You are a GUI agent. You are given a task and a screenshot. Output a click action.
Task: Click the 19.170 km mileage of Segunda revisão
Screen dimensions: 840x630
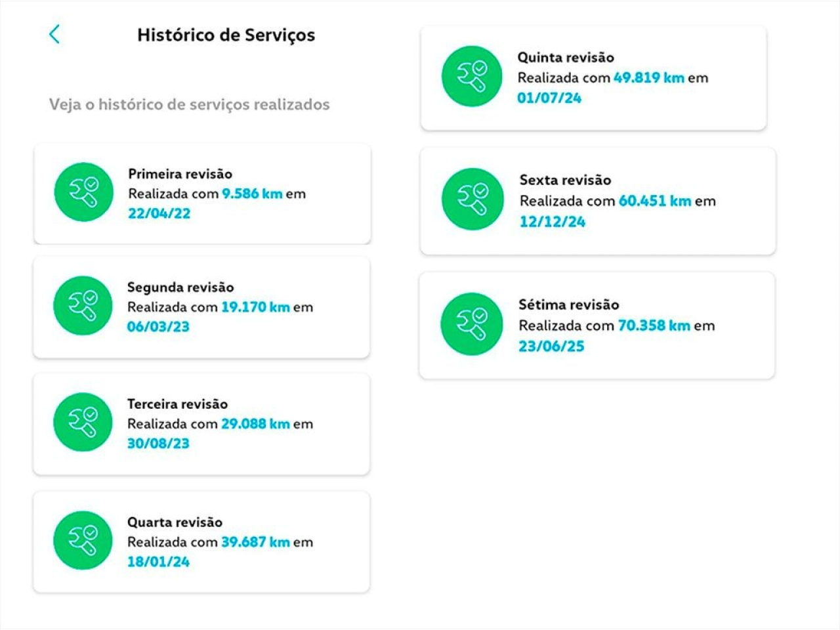[255, 307]
